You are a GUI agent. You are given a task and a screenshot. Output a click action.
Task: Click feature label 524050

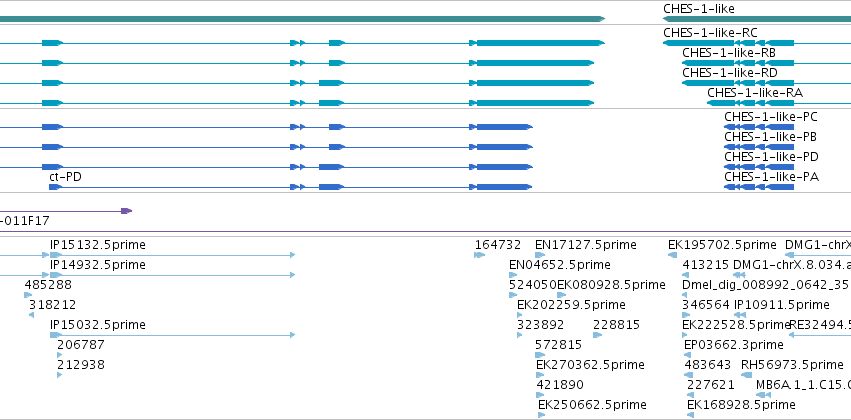coord(533,285)
